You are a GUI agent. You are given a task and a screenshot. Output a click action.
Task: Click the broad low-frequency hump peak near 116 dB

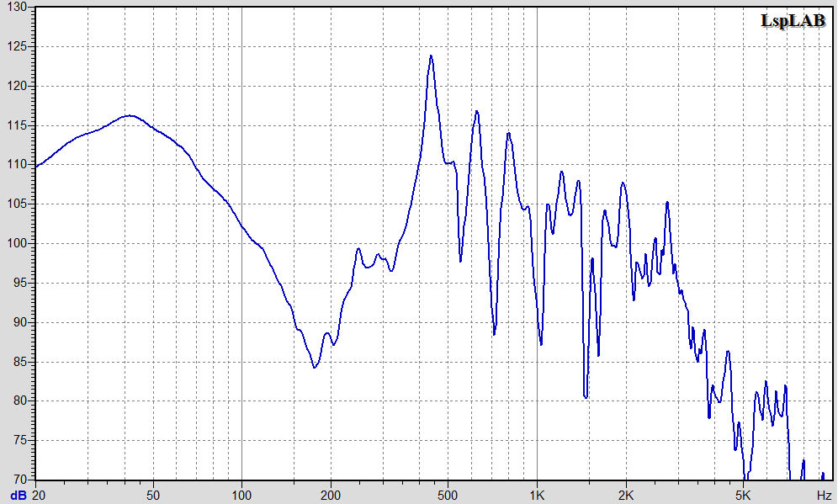coord(130,115)
